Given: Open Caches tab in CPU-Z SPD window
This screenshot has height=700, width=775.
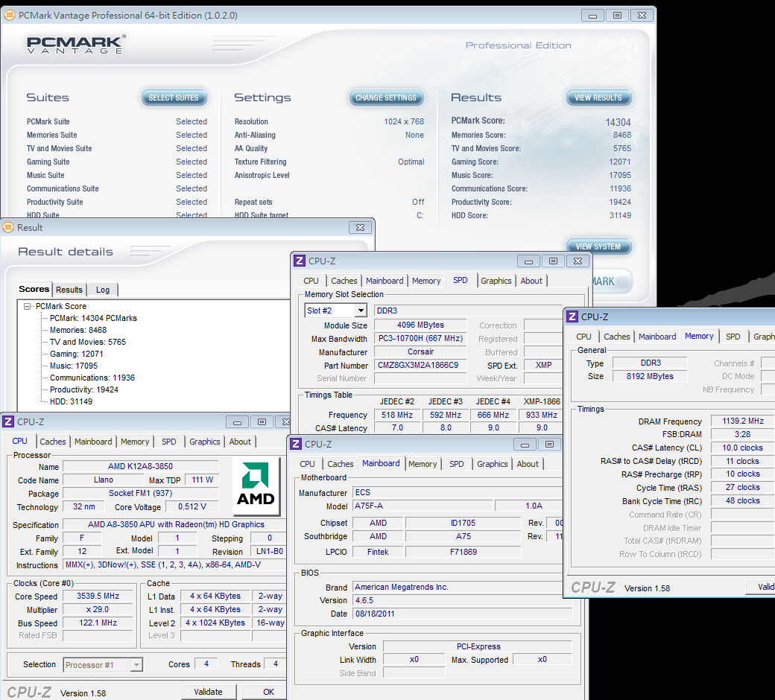Looking at the screenshot, I should pyautogui.click(x=344, y=281).
